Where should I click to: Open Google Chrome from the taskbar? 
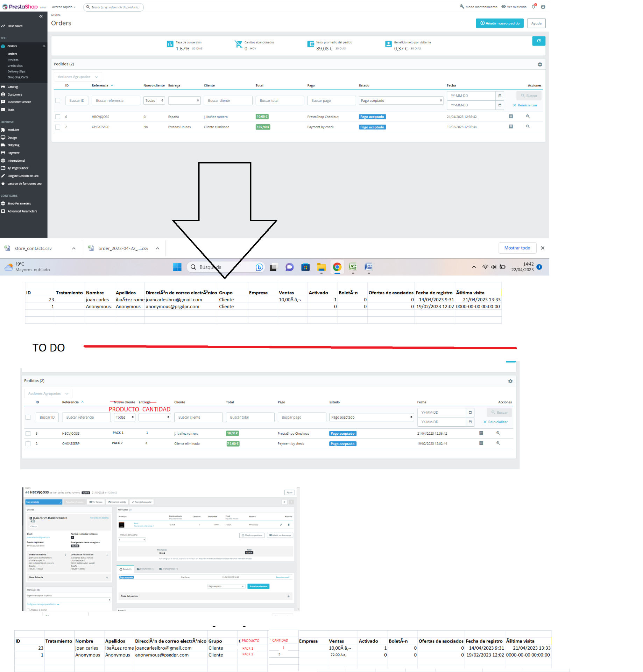[337, 267]
